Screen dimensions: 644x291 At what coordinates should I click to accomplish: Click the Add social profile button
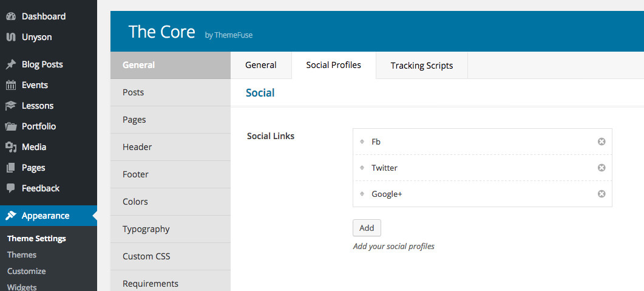[x=367, y=228]
